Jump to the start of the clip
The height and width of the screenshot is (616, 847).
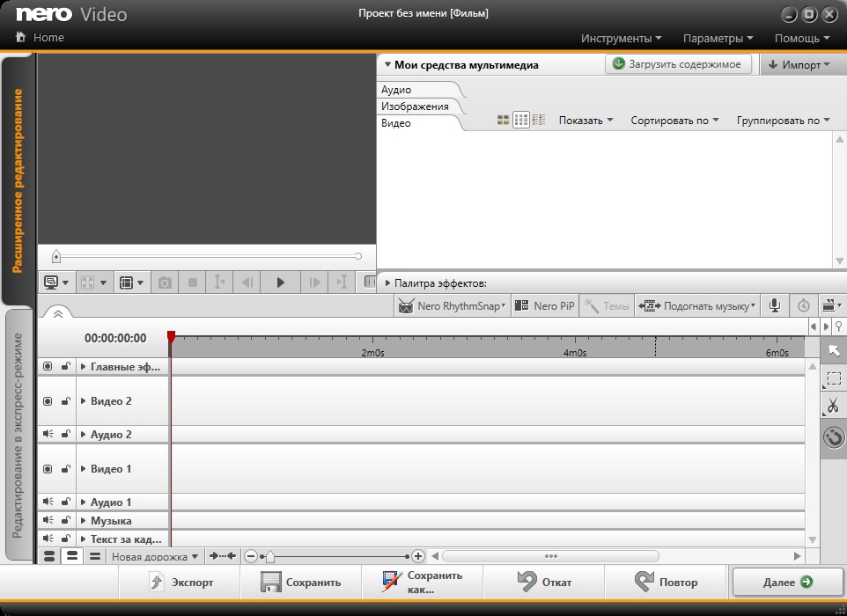pos(220,282)
